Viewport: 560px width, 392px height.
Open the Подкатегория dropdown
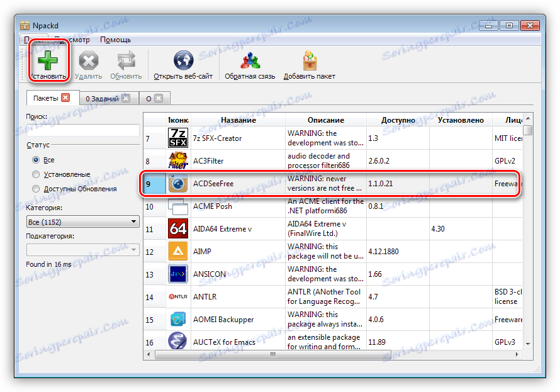tap(82, 250)
